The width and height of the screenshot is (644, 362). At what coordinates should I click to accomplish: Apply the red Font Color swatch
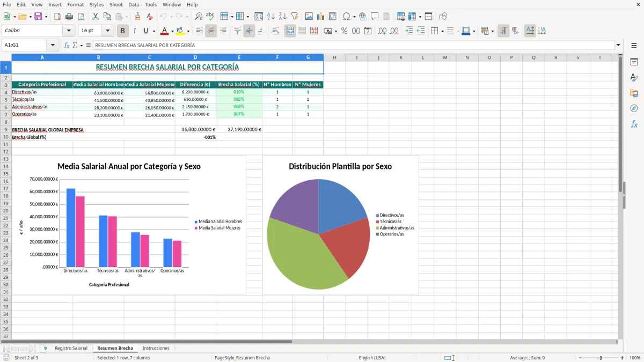(164, 31)
